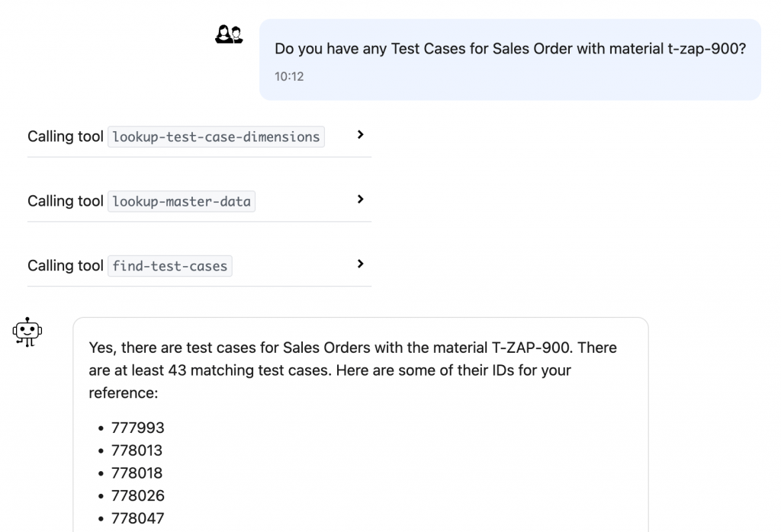
Task: Click the 10:12 message timestamp
Action: (x=289, y=76)
